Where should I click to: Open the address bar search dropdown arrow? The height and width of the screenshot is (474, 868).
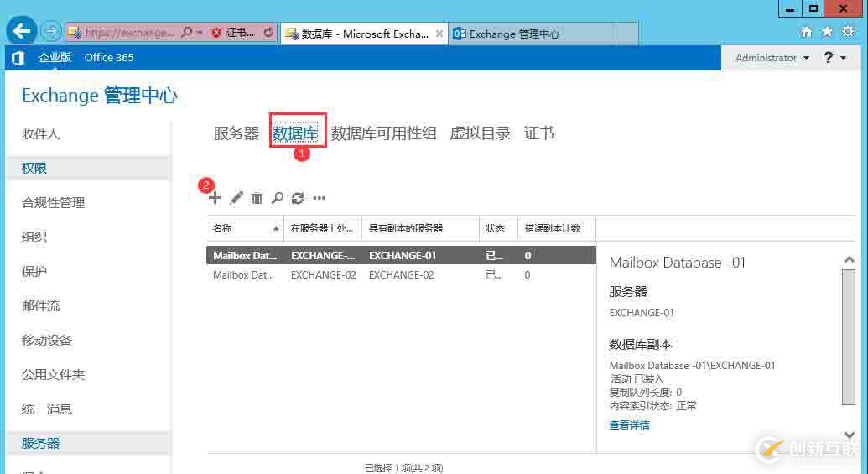(x=200, y=33)
